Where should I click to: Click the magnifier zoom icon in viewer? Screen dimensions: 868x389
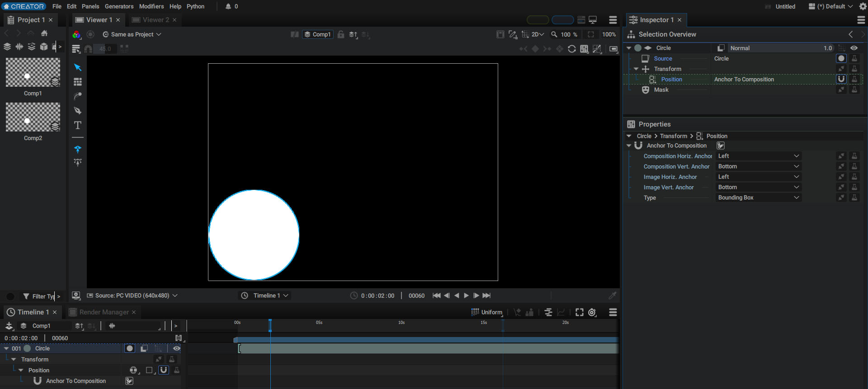click(554, 34)
